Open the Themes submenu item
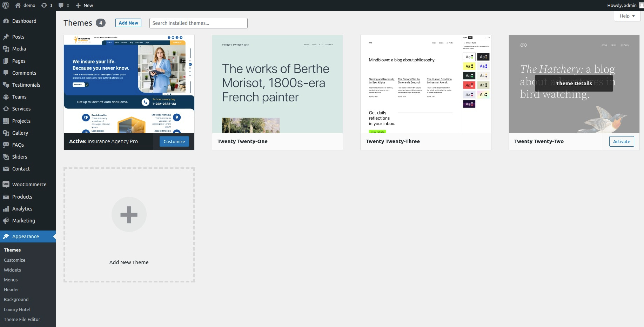 coord(12,250)
